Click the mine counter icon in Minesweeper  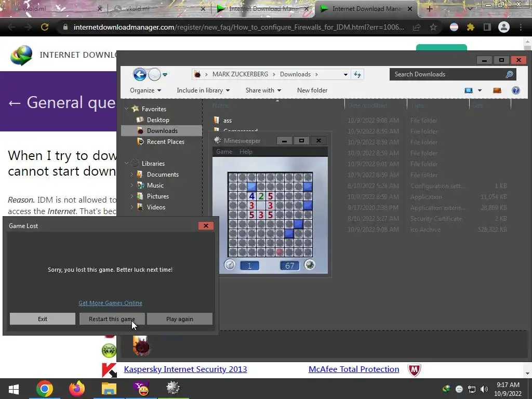pos(310,265)
